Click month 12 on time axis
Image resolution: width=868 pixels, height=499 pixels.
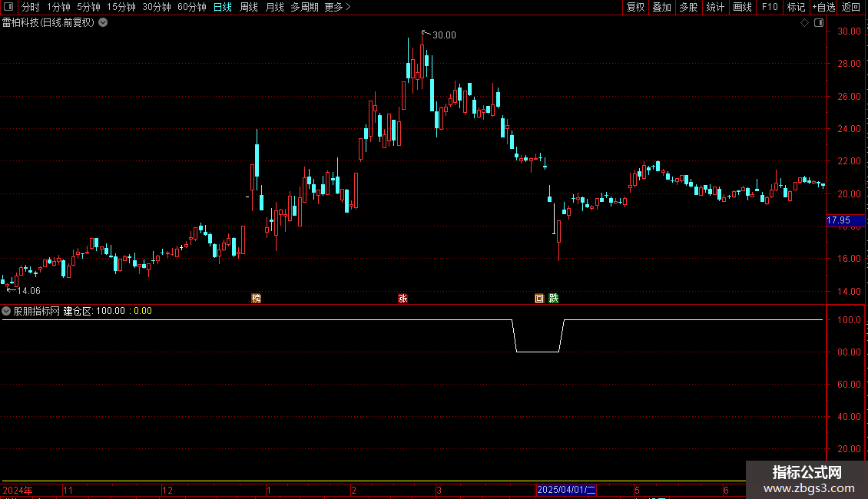pos(167,490)
